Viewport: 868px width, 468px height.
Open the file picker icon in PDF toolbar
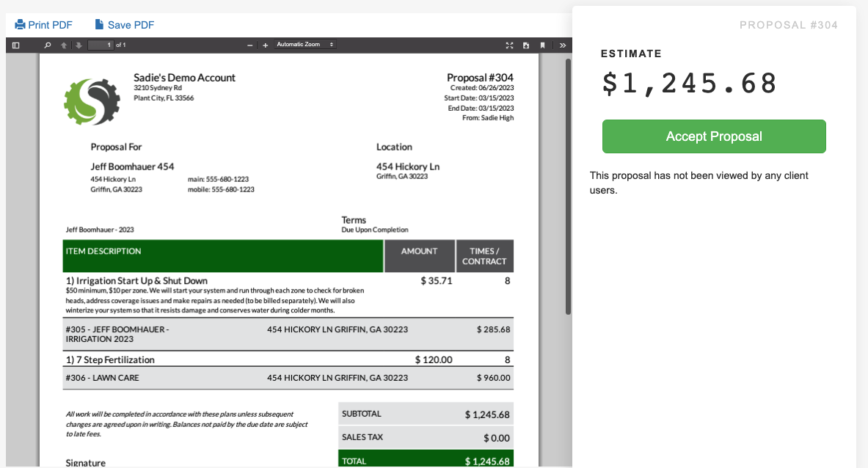(525, 45)
